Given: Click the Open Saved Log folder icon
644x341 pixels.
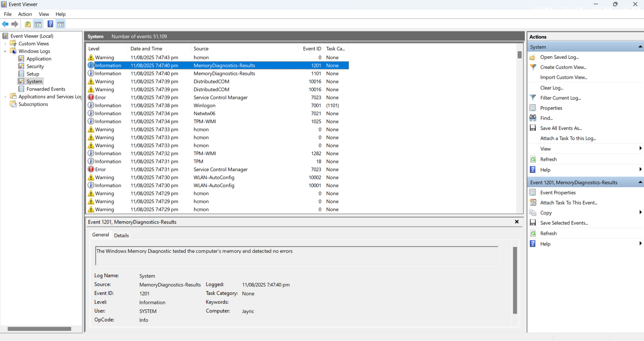Looking at the screenshot, I should click(533, 57).
